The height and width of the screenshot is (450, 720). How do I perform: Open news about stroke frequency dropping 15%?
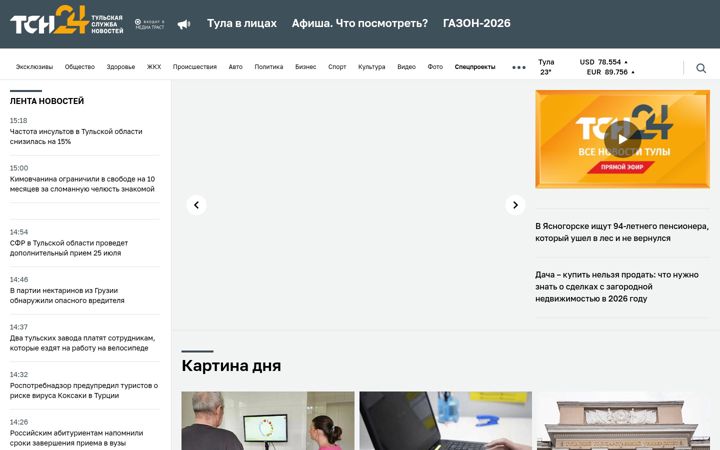tap(76, 136)
